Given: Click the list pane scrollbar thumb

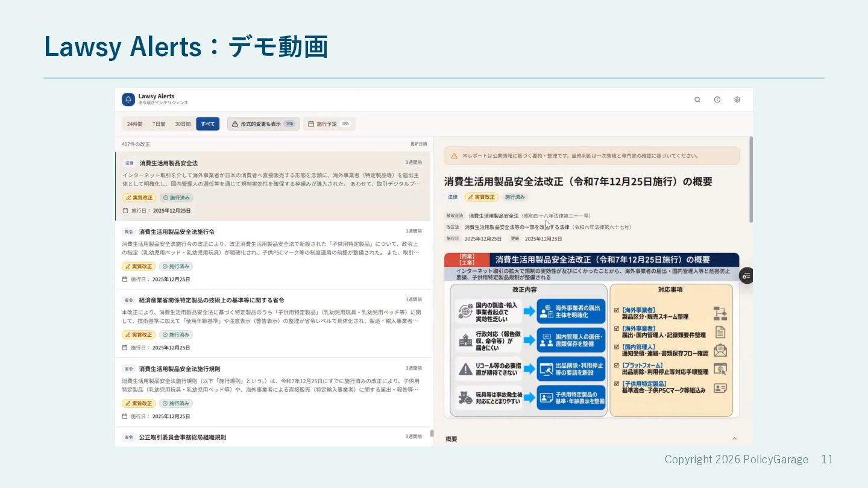Looking at the screenshot, I should click(432, 433).
